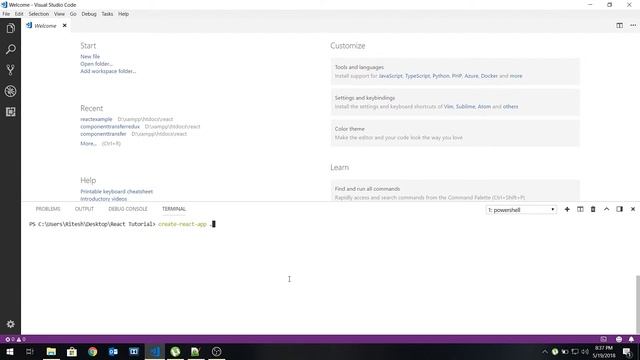This screenshot has height=360, width=640.
Task: Split the terminal panel
Action: [x=580, y=209]
